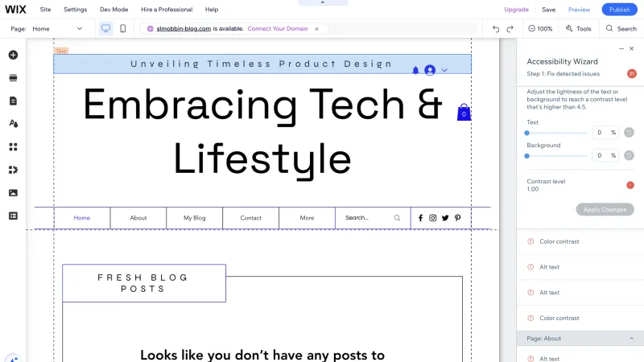Open the Help menu
Screen dimensions: 644x362
click(212, 10)
